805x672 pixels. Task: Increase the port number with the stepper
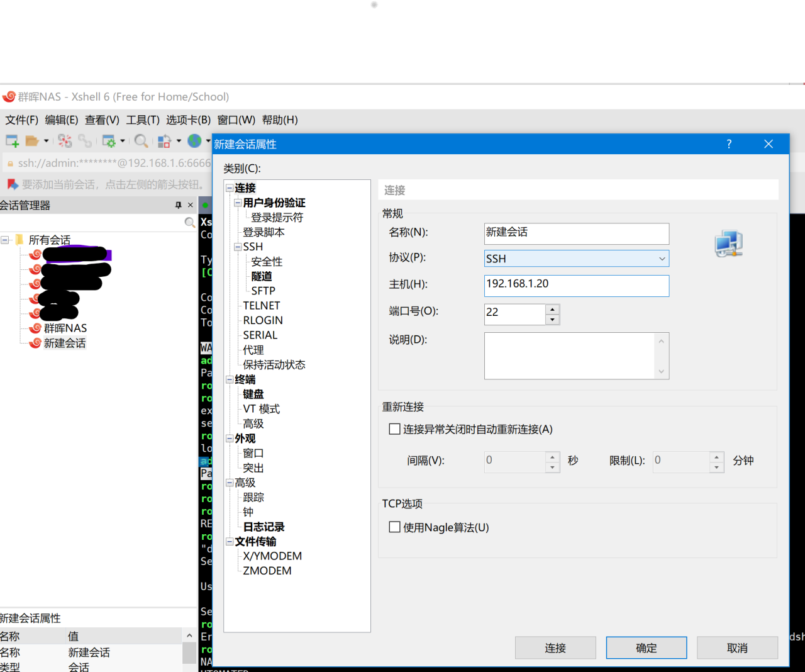(x=552, y=310)
